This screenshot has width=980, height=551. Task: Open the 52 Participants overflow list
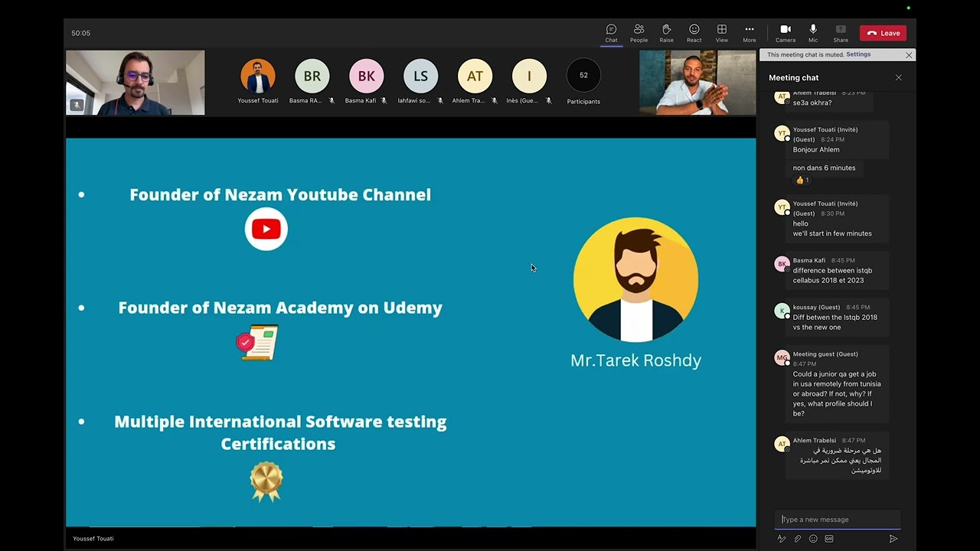[583, 75]
